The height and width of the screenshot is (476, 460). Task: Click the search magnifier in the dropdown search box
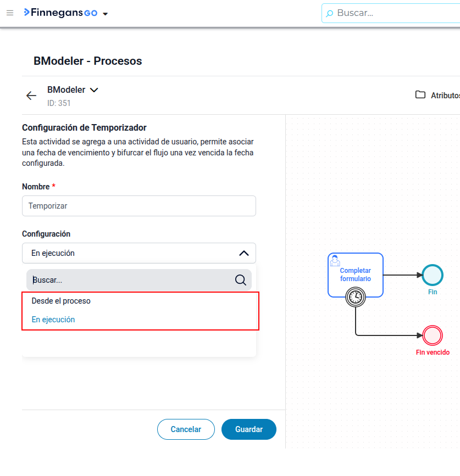(240, 280)
